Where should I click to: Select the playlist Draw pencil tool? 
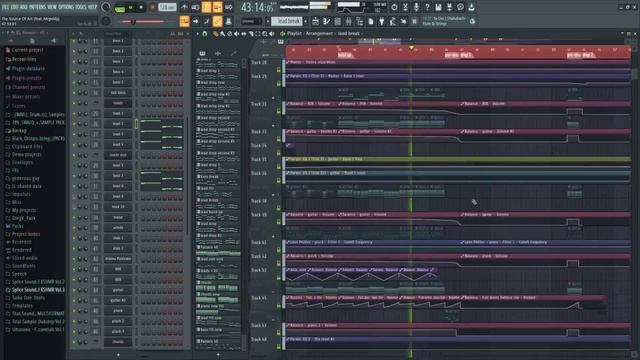[x=215, y=34]
